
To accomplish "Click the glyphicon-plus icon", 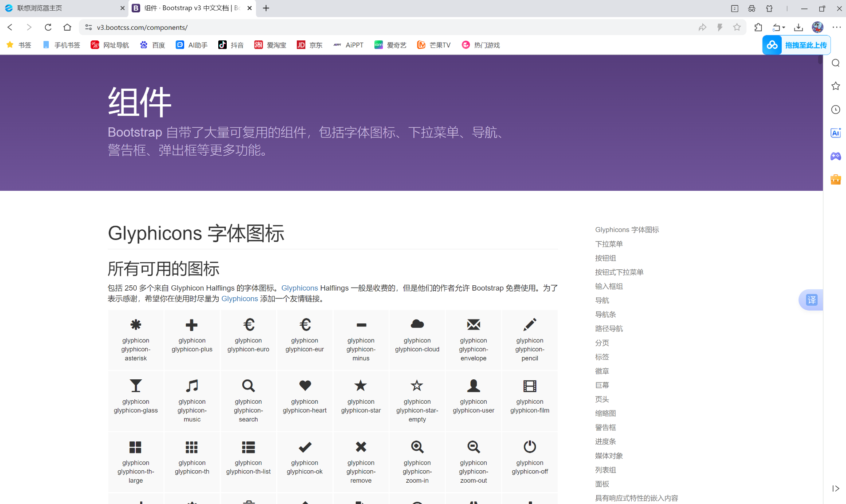I will 192,325.
